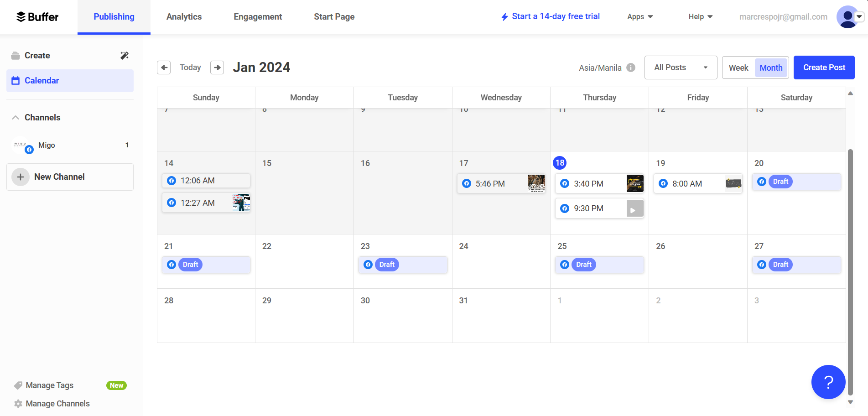
Task: Switch calendar to Week view
Action: coord(738,68)
